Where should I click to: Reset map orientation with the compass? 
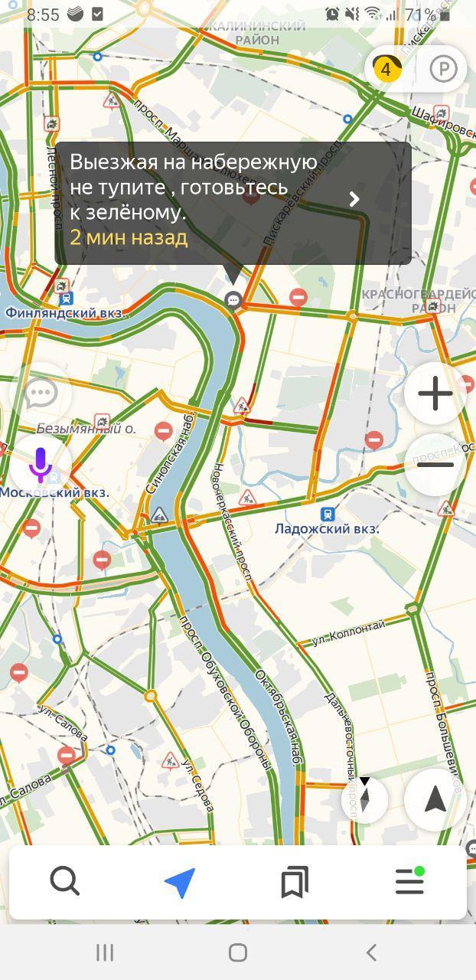[365, 799]
